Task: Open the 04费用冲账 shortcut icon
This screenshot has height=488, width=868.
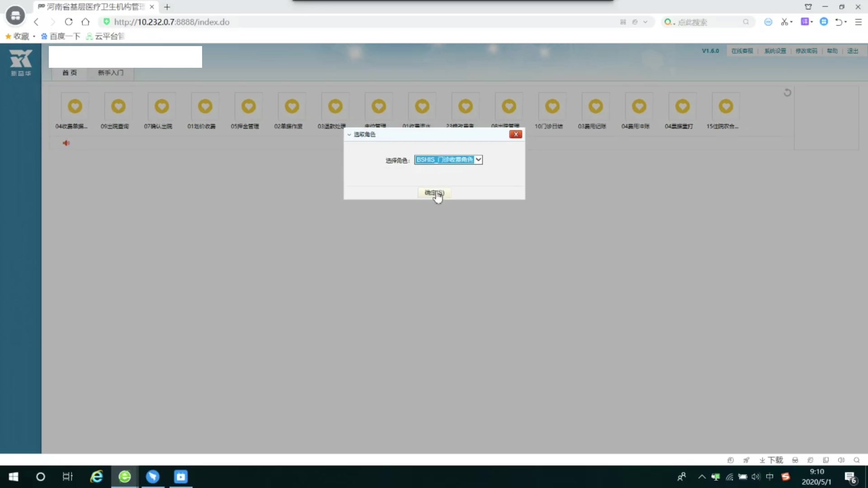Action: [x=639, y=107]
